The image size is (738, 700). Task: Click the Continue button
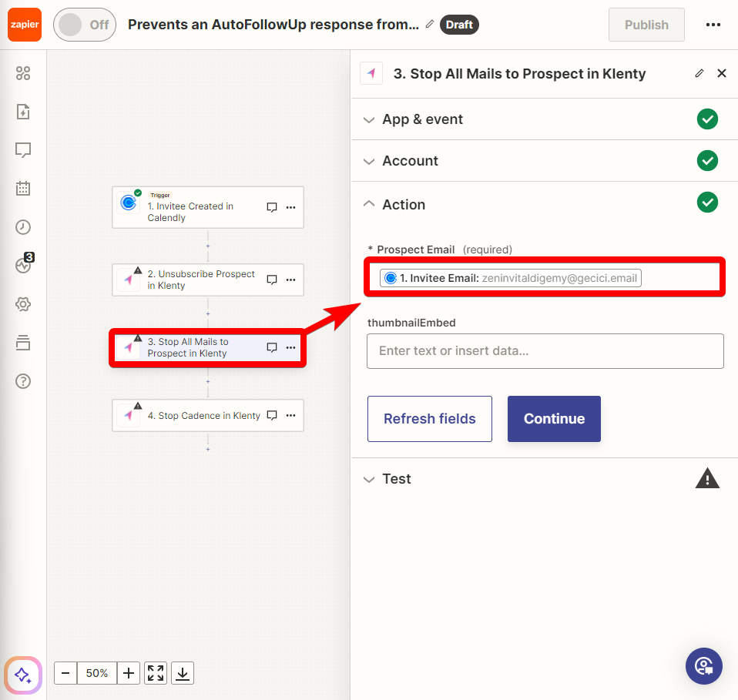click(x=554, y=419)
